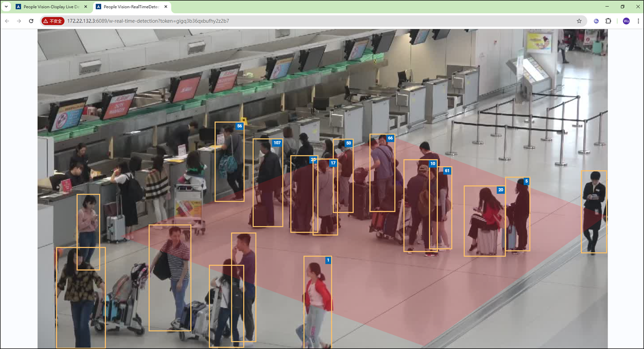Click the detection box labeled 20

click(x=484, y=221)
